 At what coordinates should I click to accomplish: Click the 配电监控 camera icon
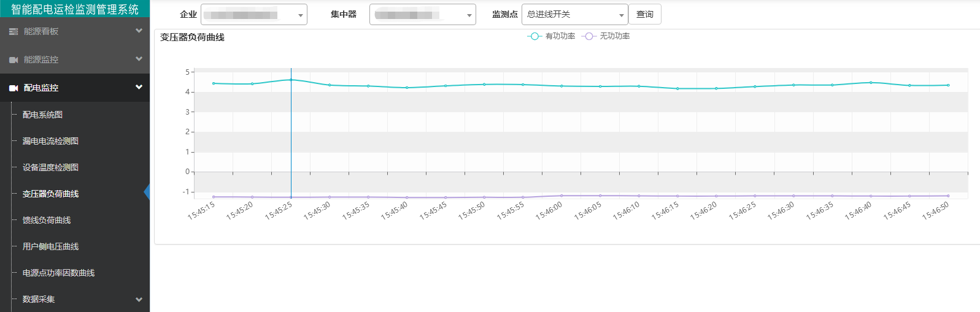[x=14, y=88]
